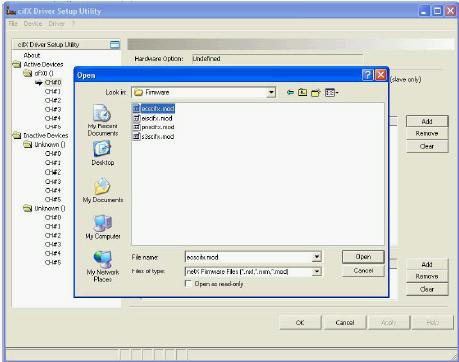Click the Apply button
This screenshot has height=362, width=459.
[x=389, y=323]
